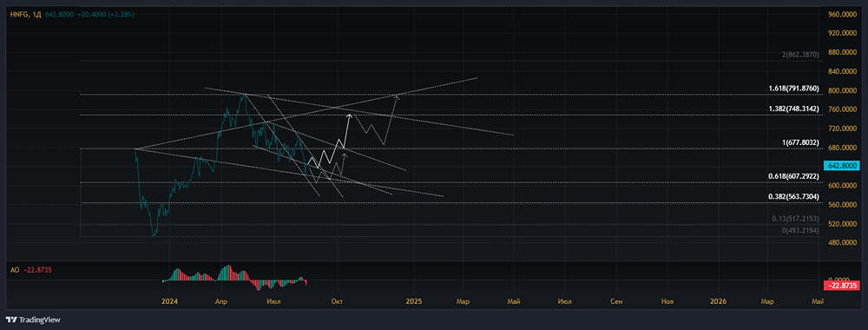868x330 pixels.
Task: Click 920.0000 on the price scale
Action: coord(843,33)
